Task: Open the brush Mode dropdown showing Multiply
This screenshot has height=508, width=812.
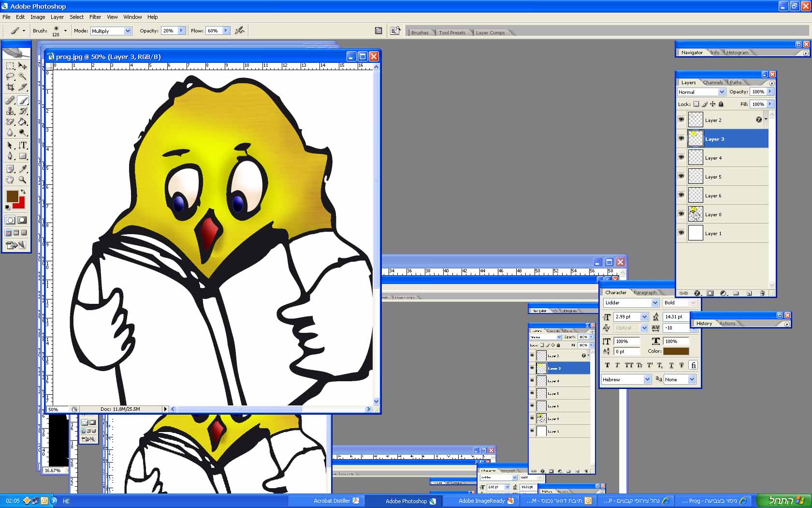Action: point(111,31)
